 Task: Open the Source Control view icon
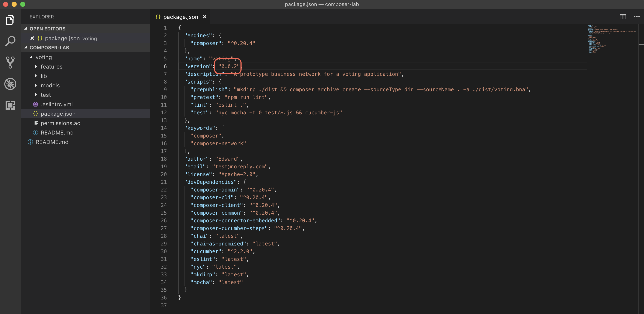10,62
